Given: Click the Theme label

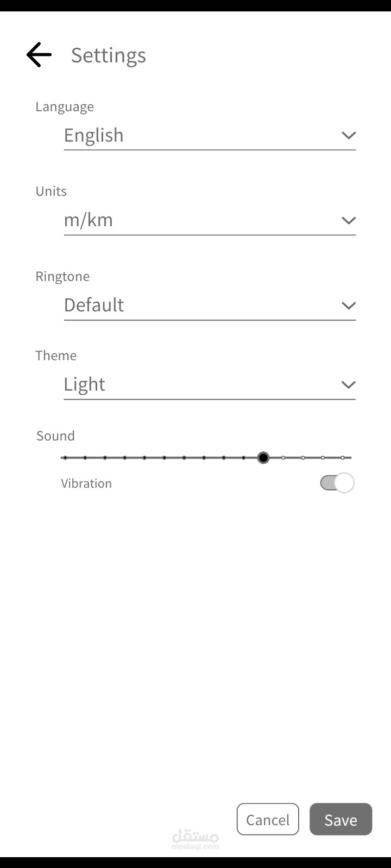Looking at the screenshot, I should pyautogui.click(x=56, y=355).
